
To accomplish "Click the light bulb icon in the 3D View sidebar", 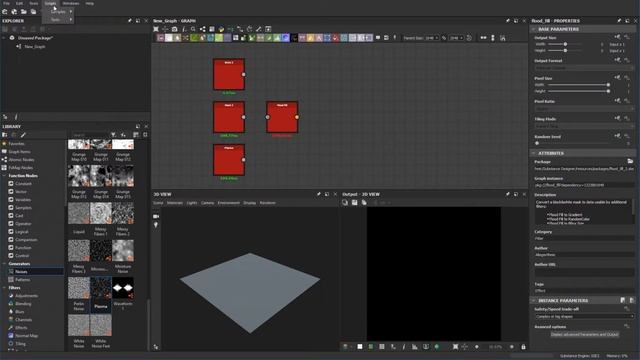I will click(156, 225).
